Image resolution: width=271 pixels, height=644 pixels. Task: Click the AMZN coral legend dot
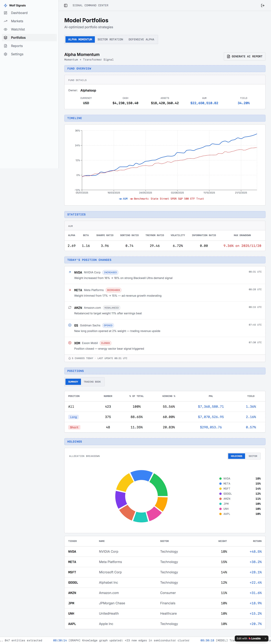coord(220,499)
